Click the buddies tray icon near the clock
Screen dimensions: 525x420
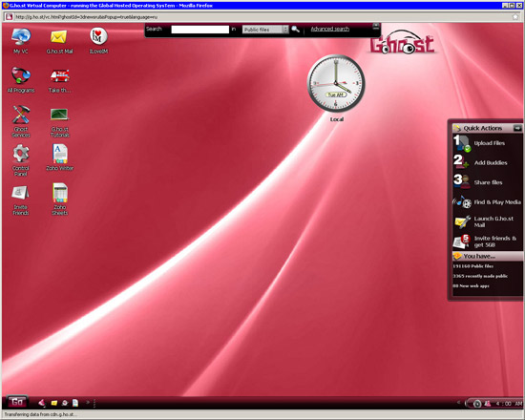click(487, 404)
